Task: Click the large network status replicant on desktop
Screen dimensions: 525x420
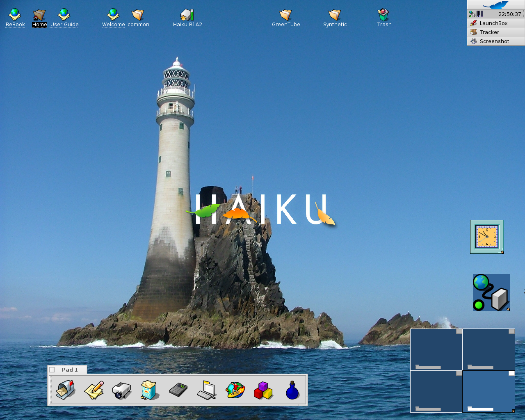Action: point(491,292)
